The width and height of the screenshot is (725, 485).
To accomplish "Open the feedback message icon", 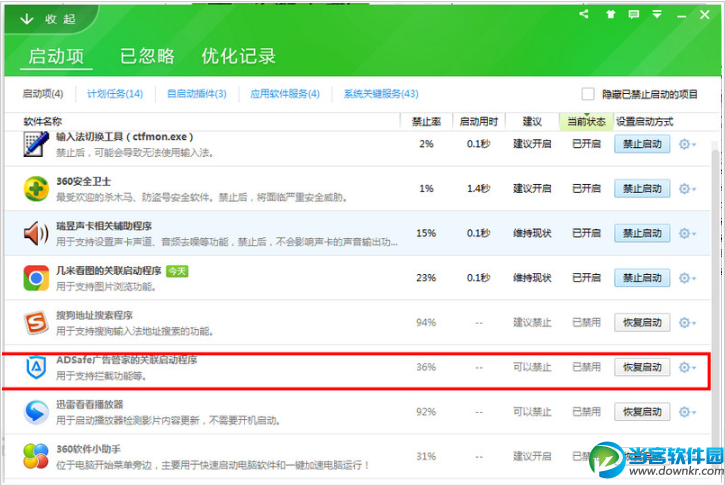I will 633,14.
